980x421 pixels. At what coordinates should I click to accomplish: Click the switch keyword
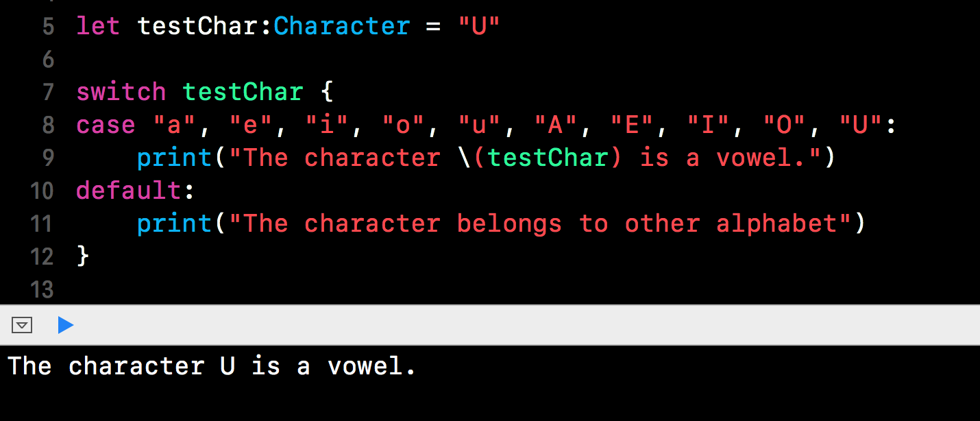tap(121, 92)
